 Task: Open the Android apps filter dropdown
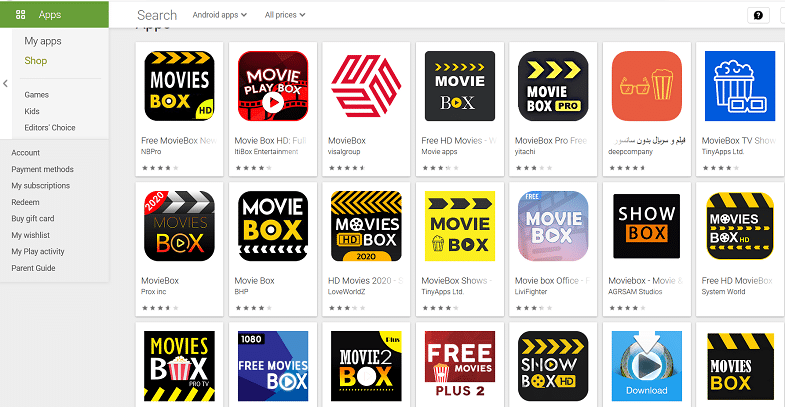pyautogui.click(x=220, y=15)
